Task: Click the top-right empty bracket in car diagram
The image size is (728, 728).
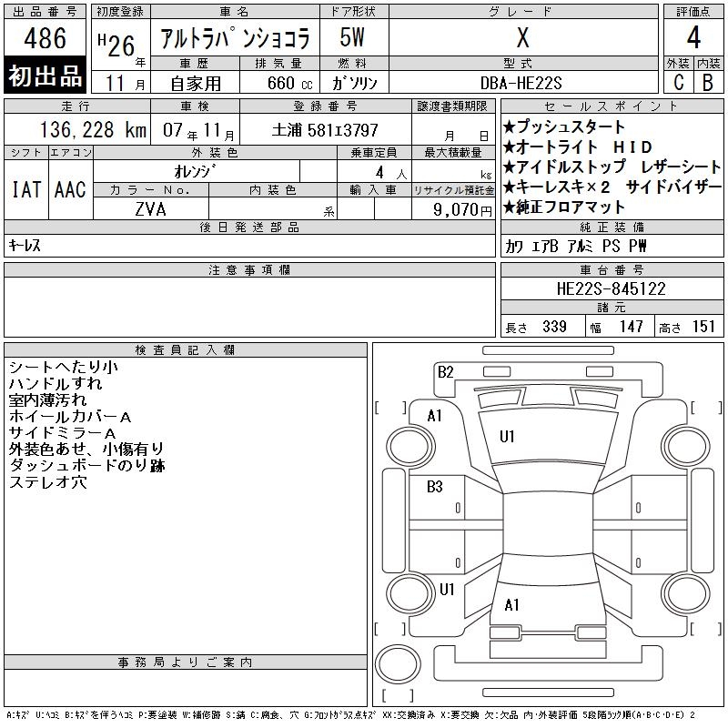Action: [699, 407]
